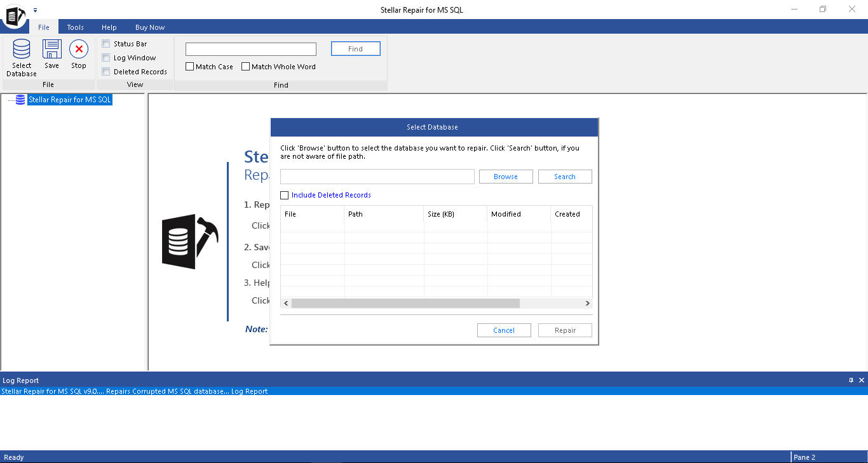Click Pane 2 in status bar
Screen dimensions: 868x463
[x=804, y=457]
